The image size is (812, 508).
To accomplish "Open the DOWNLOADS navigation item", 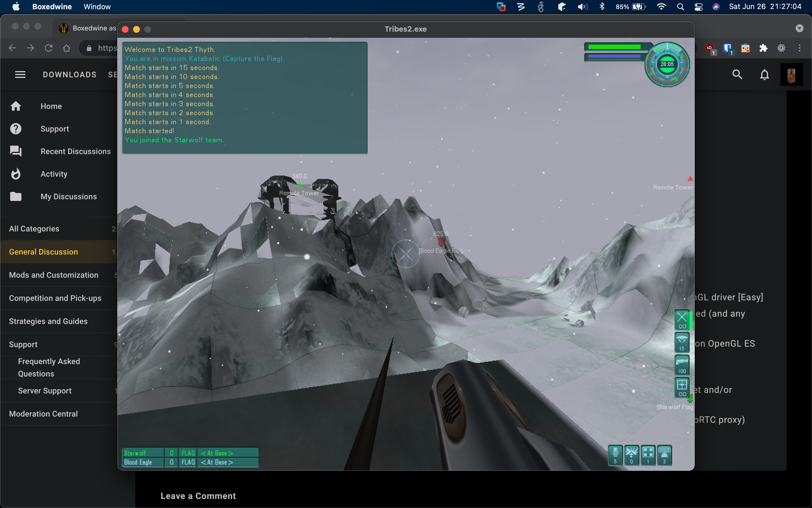I will pos(69,75).
